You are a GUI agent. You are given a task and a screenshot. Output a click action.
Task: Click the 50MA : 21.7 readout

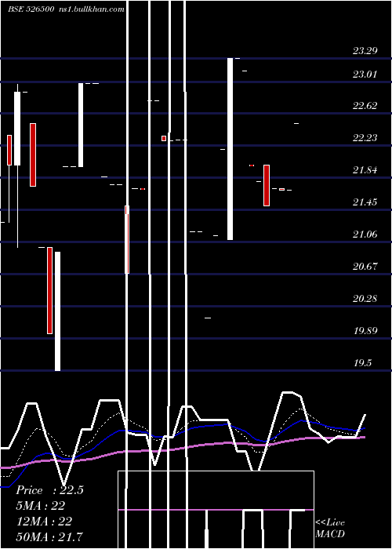coord(49,536)
